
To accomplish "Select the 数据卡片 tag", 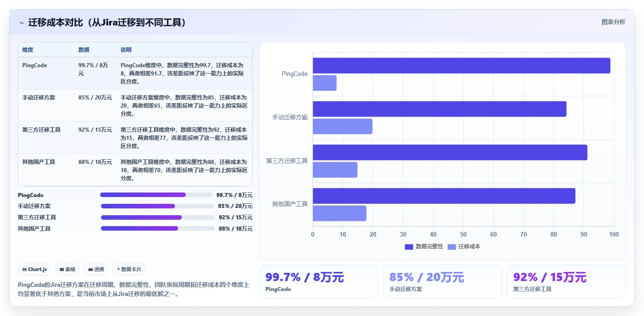I will pos(129,269).
